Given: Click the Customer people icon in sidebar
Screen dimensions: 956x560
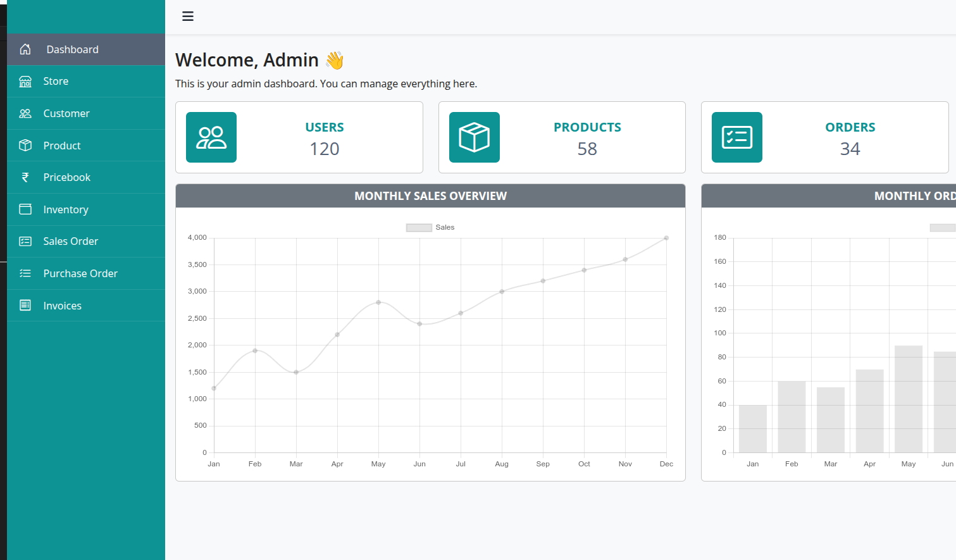Looking at the screenshot, I should pos(25,113).
